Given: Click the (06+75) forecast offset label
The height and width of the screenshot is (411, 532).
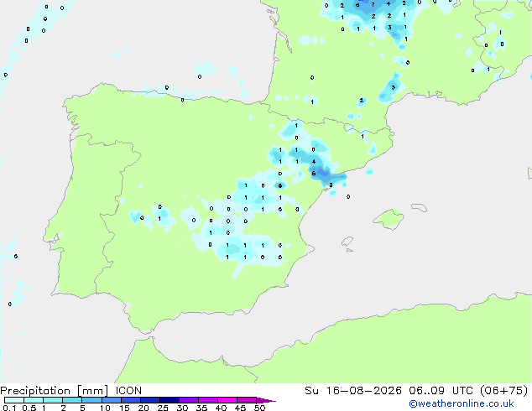Looking at the screenshot, I should point(505,391).
